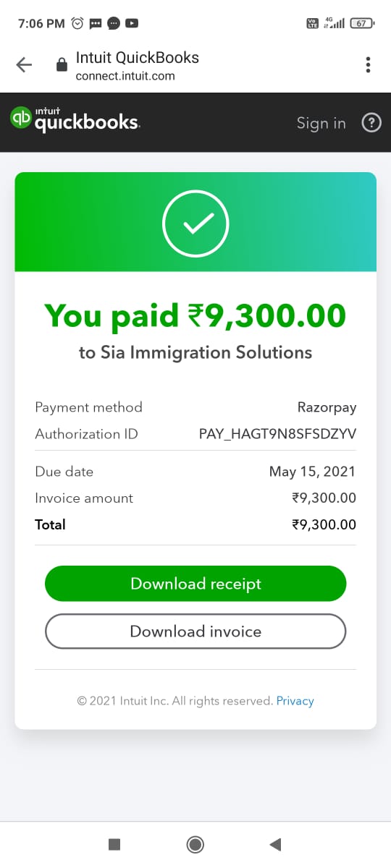Tap the Intuit QuickBooks page title
This screenshot has width=391, height=868.
click(138, 58)
